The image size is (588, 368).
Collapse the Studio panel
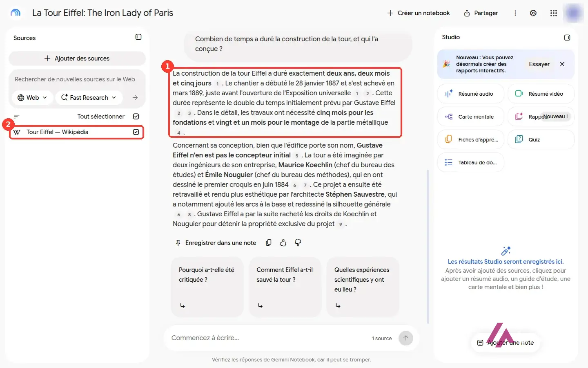[567, 38]
